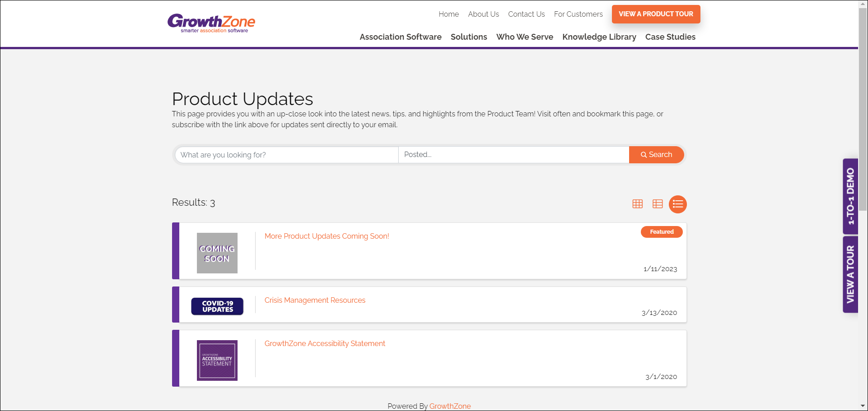Click the COMING SOON thumbnail image
The height and width of the screenshot is (411, 868).
coord(217,253)
